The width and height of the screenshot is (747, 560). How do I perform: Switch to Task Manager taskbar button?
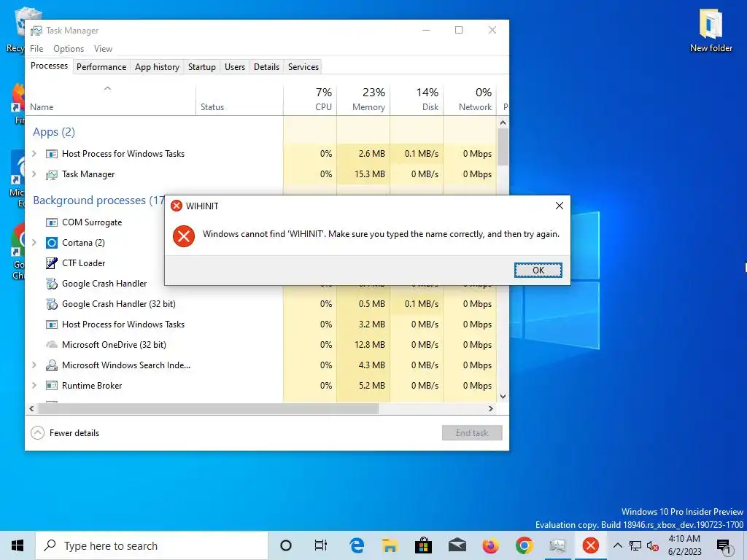557,545
